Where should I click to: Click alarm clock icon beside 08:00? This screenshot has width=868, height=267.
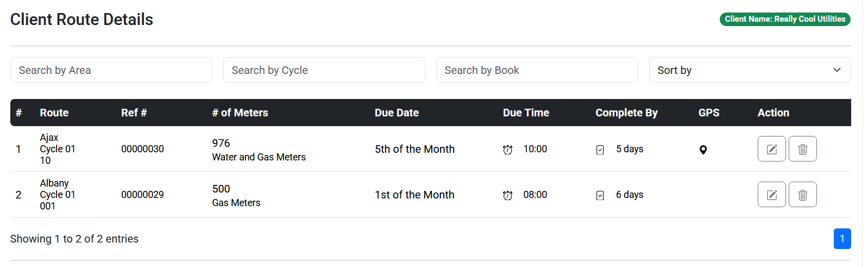[507, 195]
